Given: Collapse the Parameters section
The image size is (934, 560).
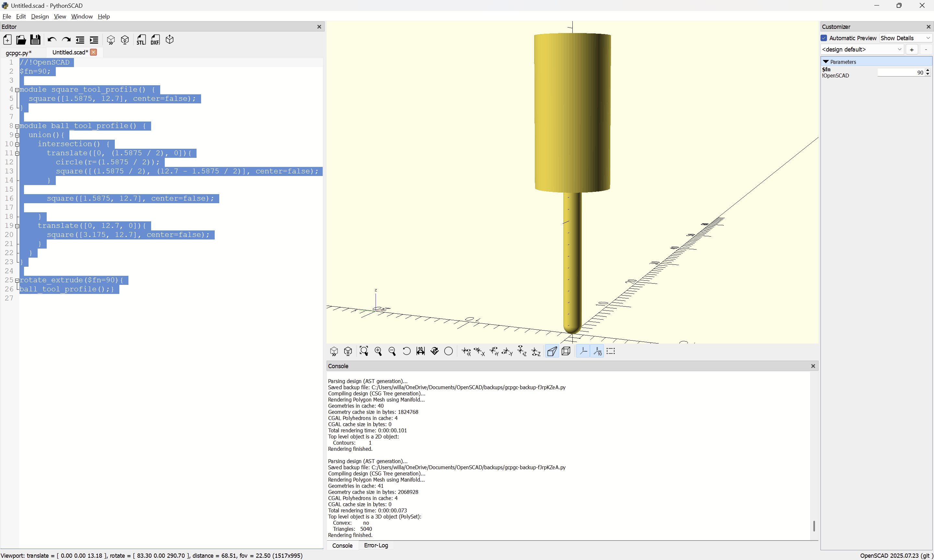Looking at the screenshot, I should pos(826,62).
